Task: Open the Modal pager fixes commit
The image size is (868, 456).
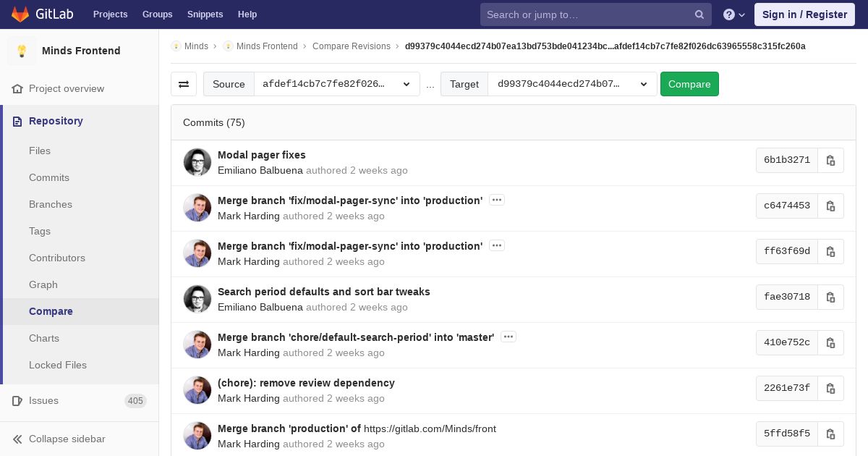Action: tap(262, 155)
